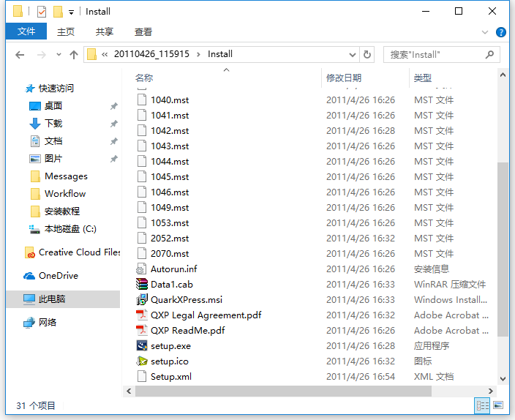Click 20110426_115915 in the address path
The image size is (515, 420).
pyautogui.click(x=151, y=54)
